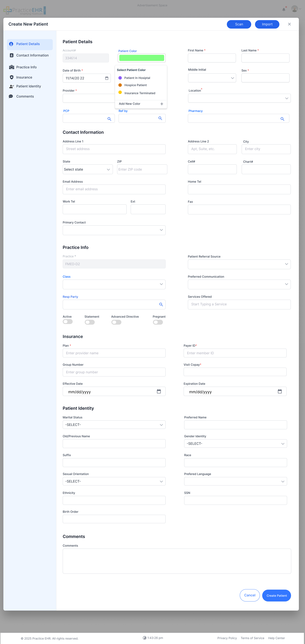Screen dimensions: 305x644
Task: Click the PCP search magnifier icon
Action: (x=109, y=119)
